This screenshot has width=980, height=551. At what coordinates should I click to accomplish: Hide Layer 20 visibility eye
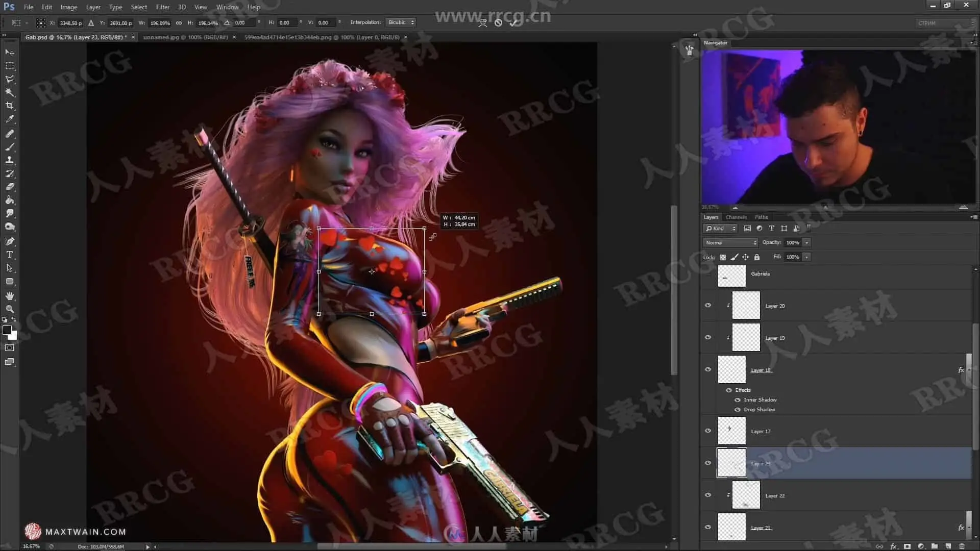click(708, 305)
